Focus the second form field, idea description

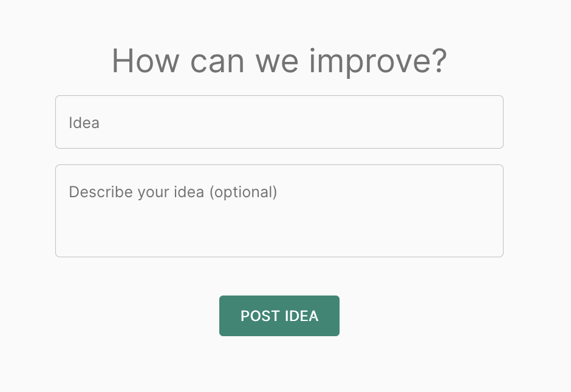pyautogui.click(x=279, y=211)
